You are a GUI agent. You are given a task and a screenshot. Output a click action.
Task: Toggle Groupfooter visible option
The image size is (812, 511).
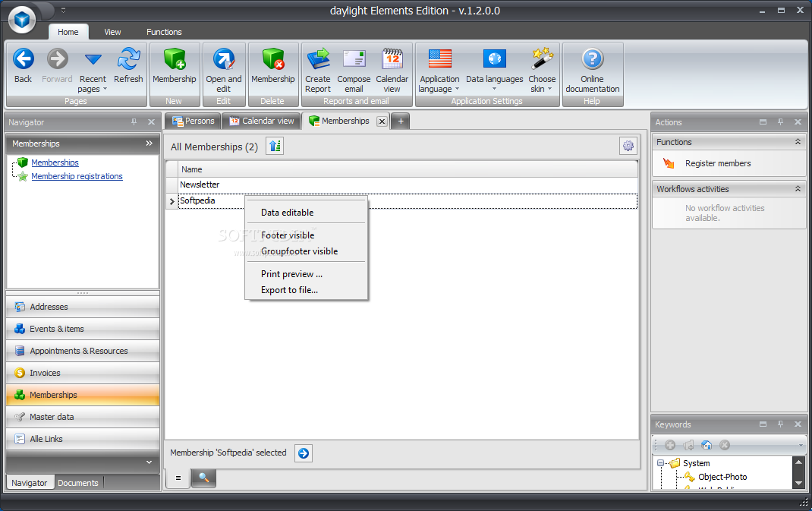306,251
